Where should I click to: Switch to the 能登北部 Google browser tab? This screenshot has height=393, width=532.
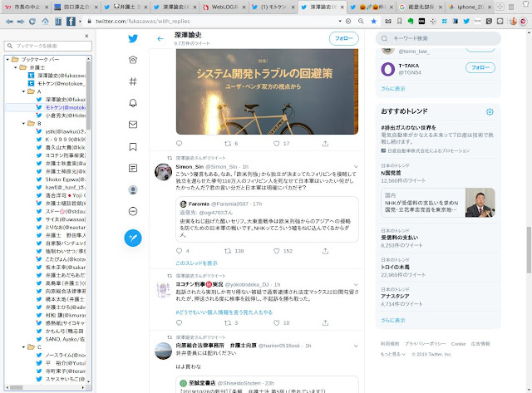[421, 7]
